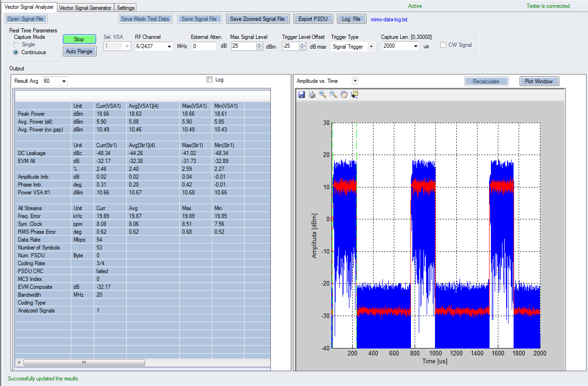Screen dimensions: 588x386
Task: Select Single capture mode
Action: (17, 44)
